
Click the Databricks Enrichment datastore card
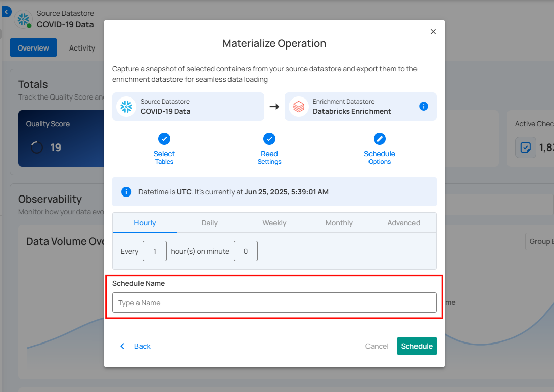pos(360,107)
